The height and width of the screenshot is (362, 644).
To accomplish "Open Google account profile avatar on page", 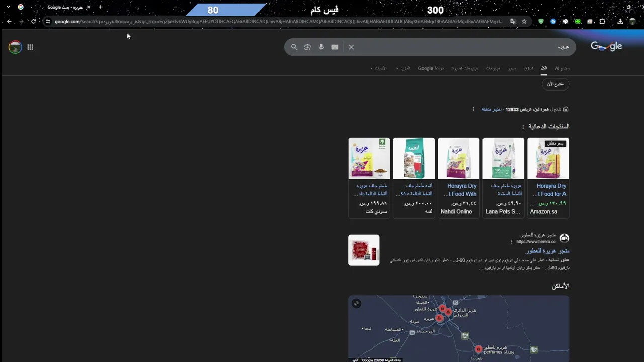I will click(15, 47).
